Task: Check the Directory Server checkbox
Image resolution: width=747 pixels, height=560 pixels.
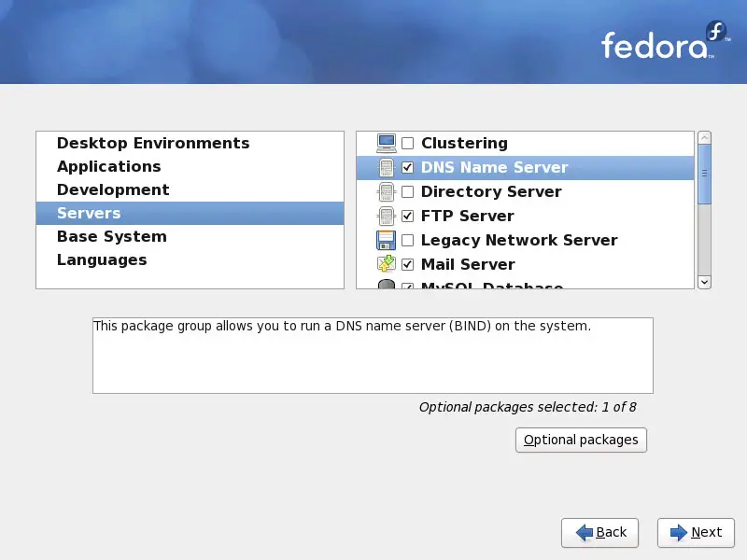Action: click(x=408, y=192)
